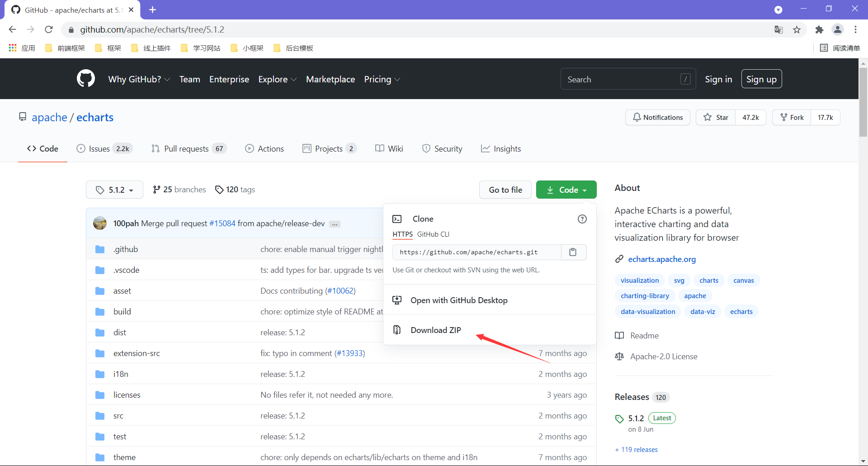The image size is (868, 466).
Task: Switch to the Actions tab
Action: pos(264,149)
